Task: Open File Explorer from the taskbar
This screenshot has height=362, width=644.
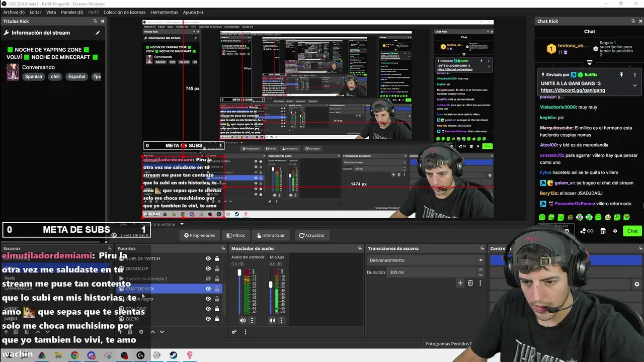Action: [x=58, y=355]
